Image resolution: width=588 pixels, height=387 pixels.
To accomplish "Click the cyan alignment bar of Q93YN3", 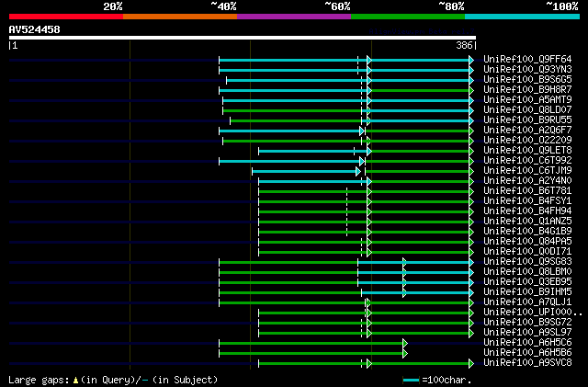I will coord(345,70).
